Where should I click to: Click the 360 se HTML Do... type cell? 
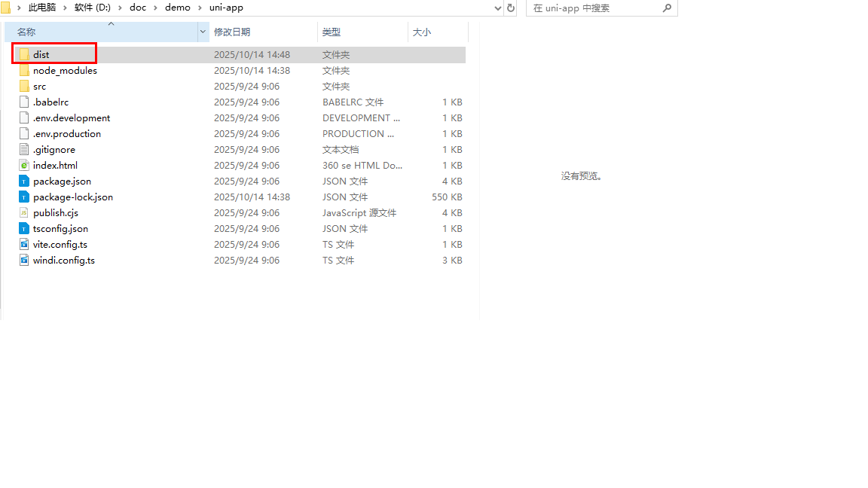pos(362,165)
